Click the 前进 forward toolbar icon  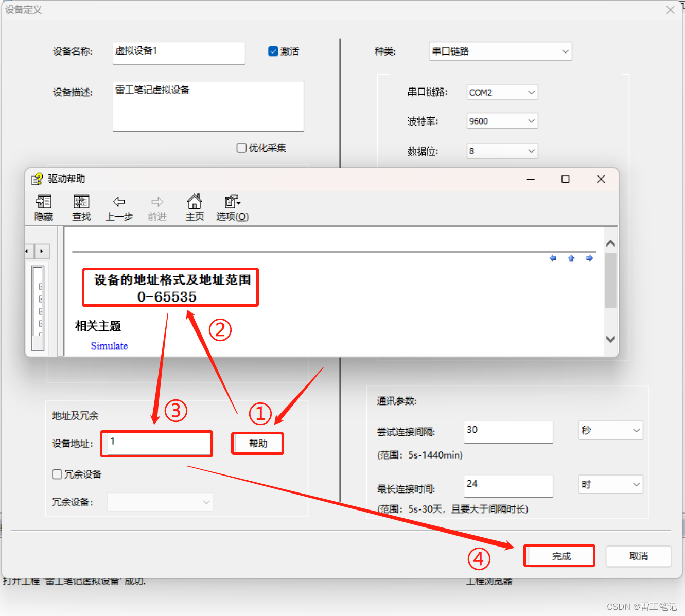(157, 208)
